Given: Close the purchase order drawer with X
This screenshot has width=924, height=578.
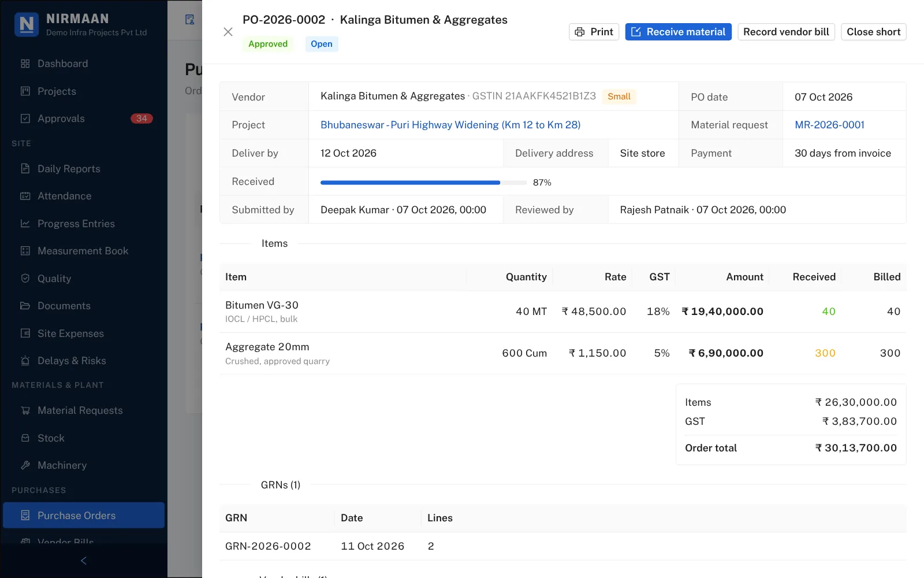Looking at the screenshot, I should tap(228, 32).
